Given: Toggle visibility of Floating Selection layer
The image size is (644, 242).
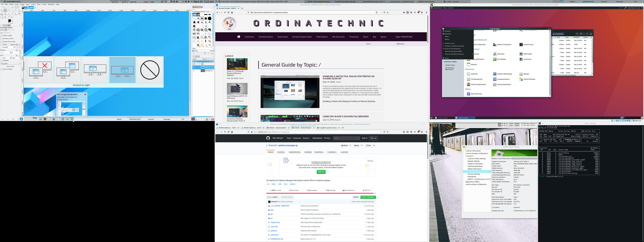Looking at the screenshot, I should point(194,67).
